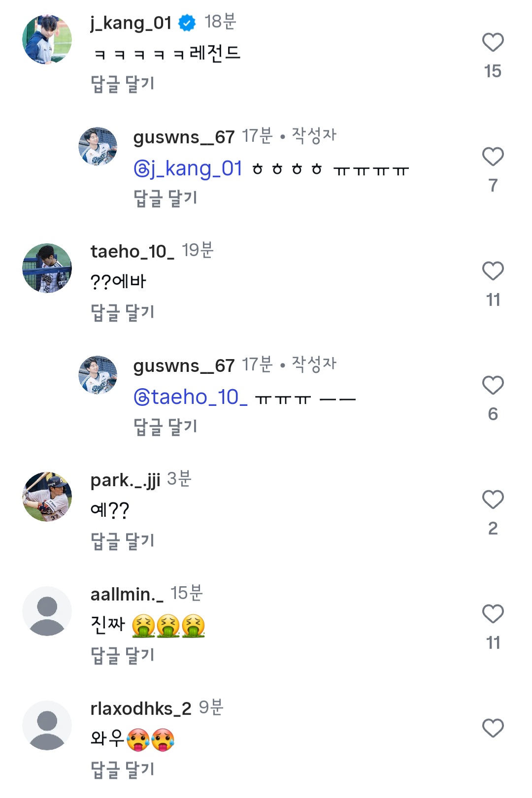Viewport: 532px width, 798px height.
Task: Tap heart on guswns__67's reply to taeho_10_
Action: pos(493,385)
